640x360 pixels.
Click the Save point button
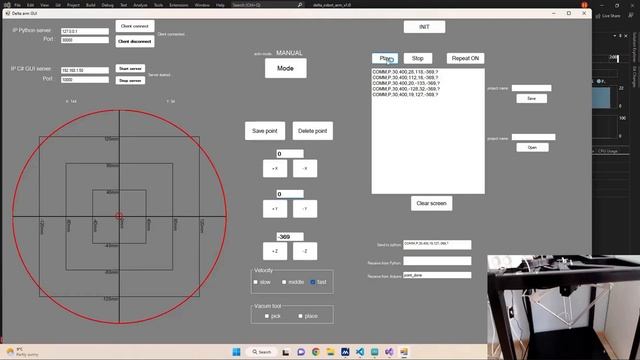(265, 131)
